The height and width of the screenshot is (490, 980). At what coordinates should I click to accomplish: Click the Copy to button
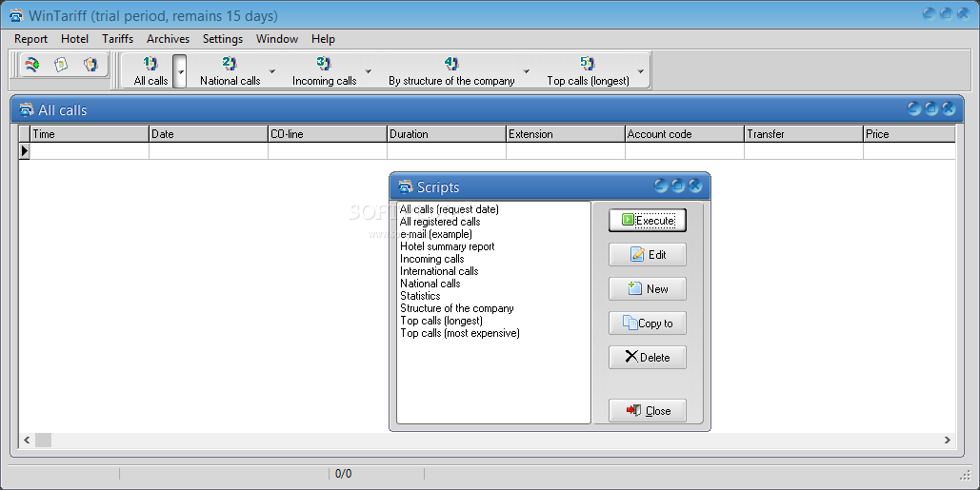pyautogui.click(x=648, y=323)
